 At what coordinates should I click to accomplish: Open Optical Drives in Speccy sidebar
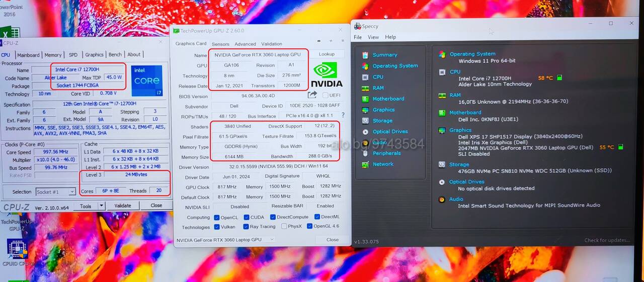click(390, 132)
